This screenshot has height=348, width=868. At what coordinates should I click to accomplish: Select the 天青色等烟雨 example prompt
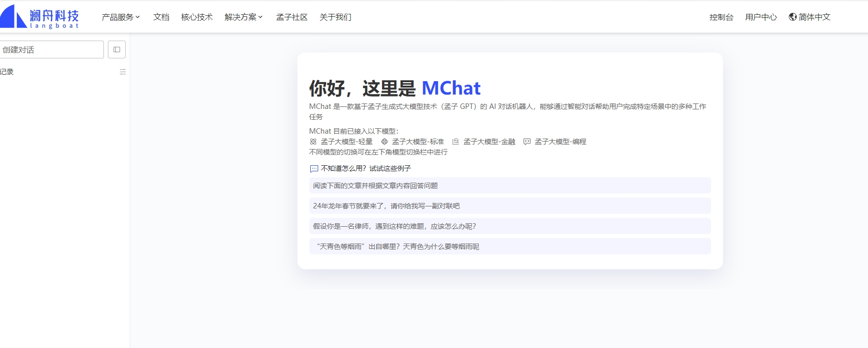(x=510, y=247)
